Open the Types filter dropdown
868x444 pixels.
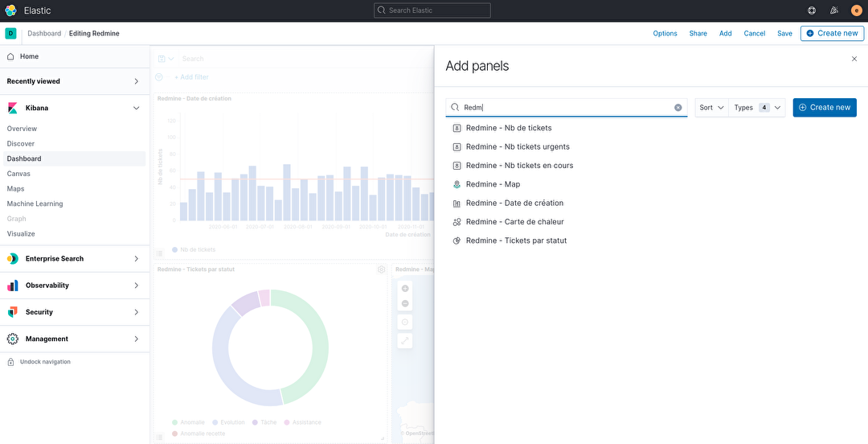coord(757,108)
